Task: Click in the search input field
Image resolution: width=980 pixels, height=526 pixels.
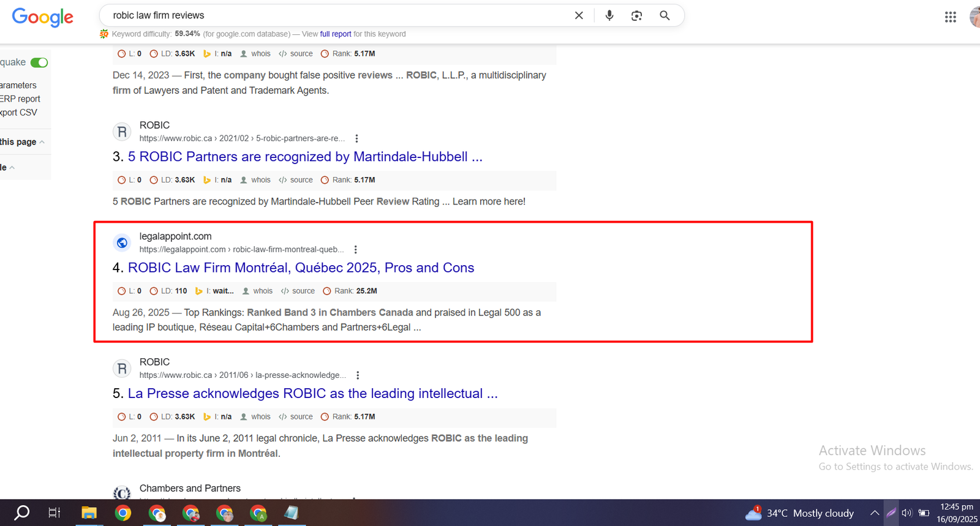Action: coord(337,15)
